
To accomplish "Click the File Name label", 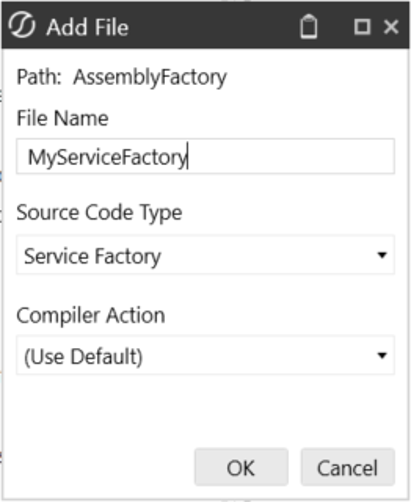I will (x=63, y=118).
